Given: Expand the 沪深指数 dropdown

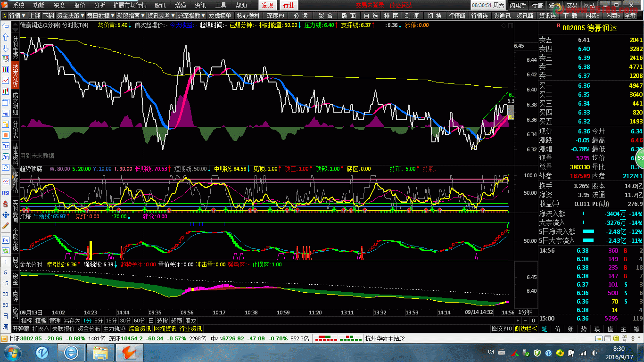Looking at the screenshot, I should click(191, 15).
